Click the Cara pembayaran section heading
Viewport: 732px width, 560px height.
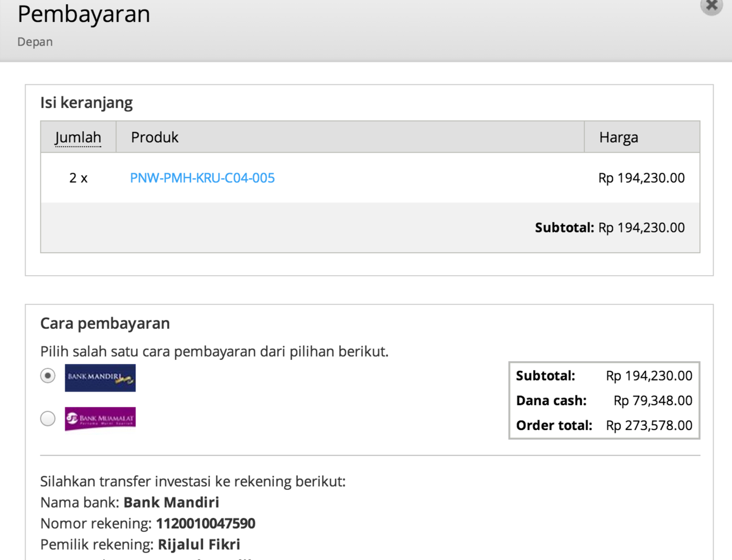pyautogui.click(x=105, y=323)
